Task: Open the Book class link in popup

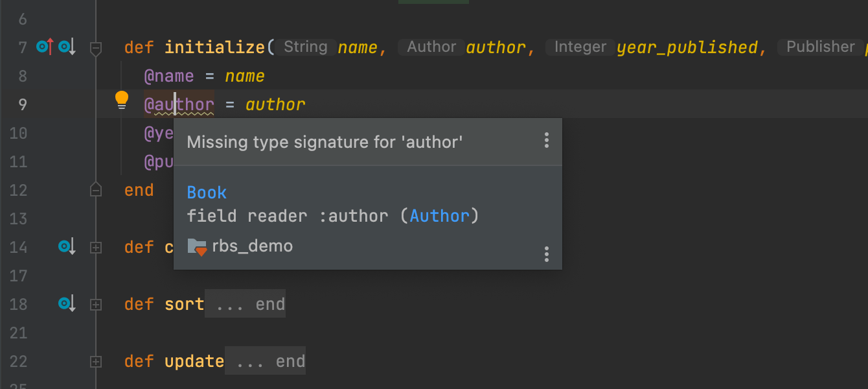Action: pos(207,193)
